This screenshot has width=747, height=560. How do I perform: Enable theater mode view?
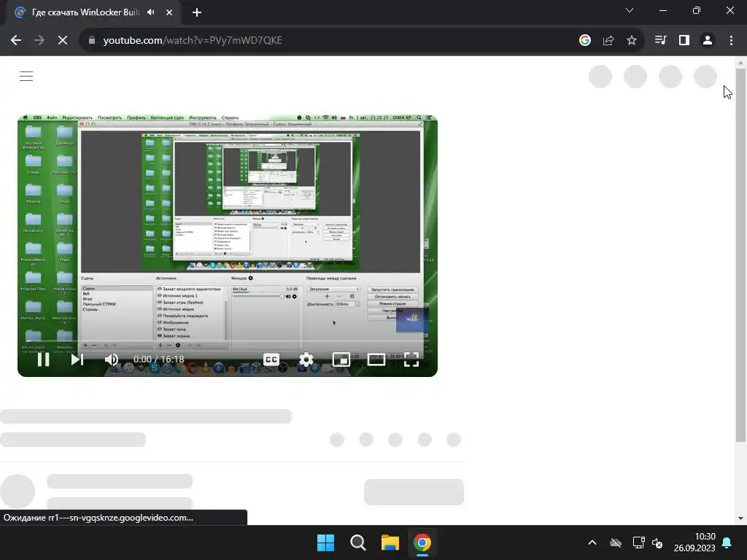(x=376, y=359)
